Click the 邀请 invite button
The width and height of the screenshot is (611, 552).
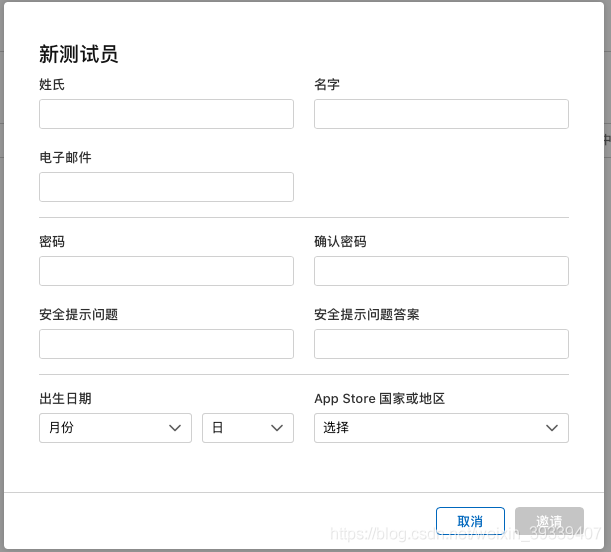(x=549, y=521)
